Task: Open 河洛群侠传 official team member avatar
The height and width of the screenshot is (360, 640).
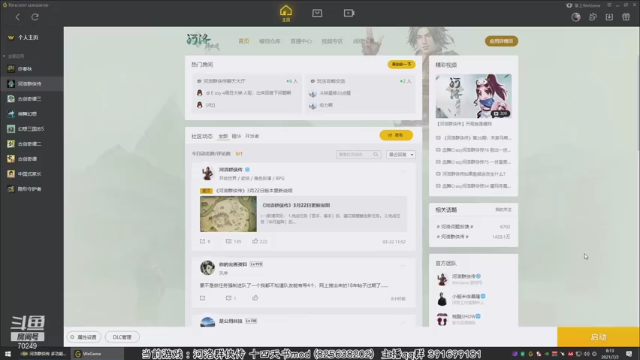Action: (x=442, y=279)
